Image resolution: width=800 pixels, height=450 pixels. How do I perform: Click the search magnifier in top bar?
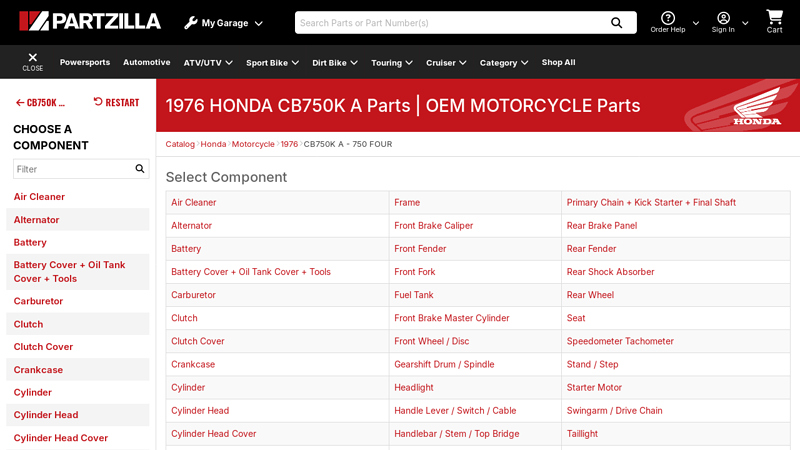[616, 23]
